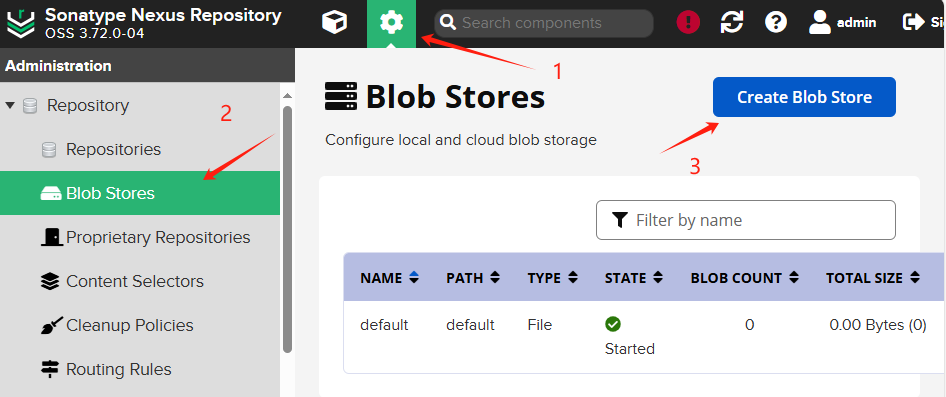This screenshot has height=397, width=946.
Task: Click the red system status alert icon
Action: pyautogui.click(x=688, y=23)
